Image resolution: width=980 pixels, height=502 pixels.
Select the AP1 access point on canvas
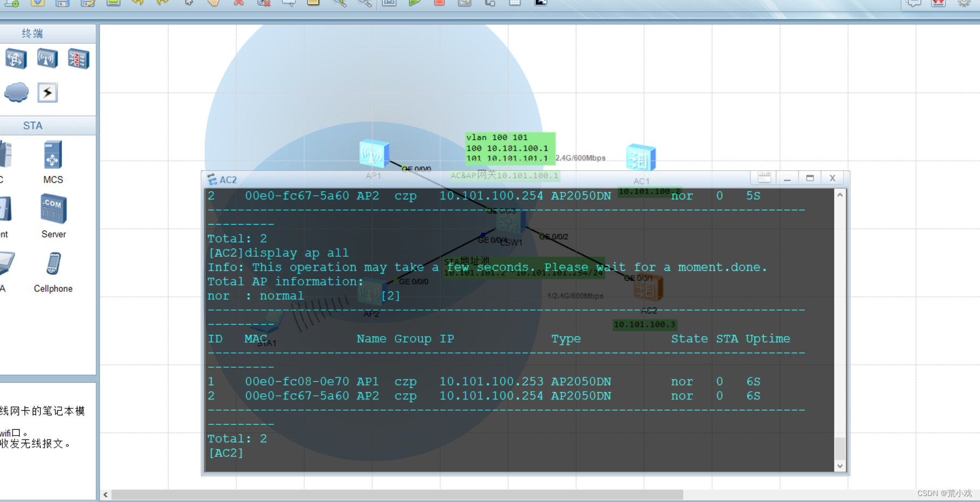pyautogui.click(x=374, y=153)
